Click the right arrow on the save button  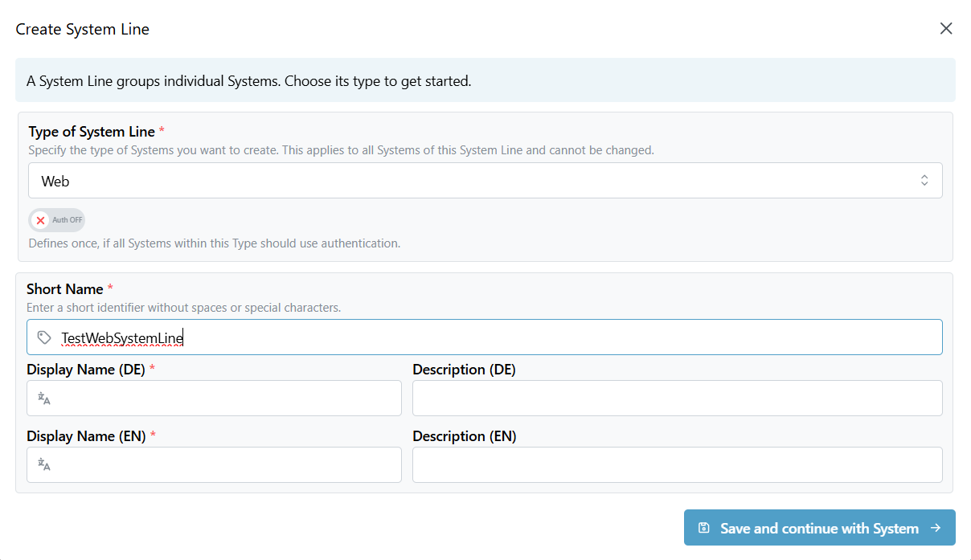click(x=935, y=528)
